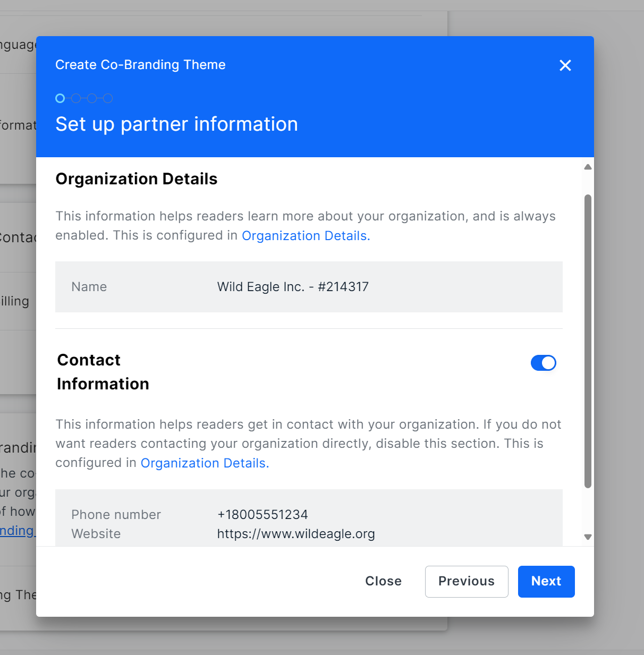Select website value https://www.wildeagle.org
The height and width of the screenshot is (655, 644).
pos(296,534)
